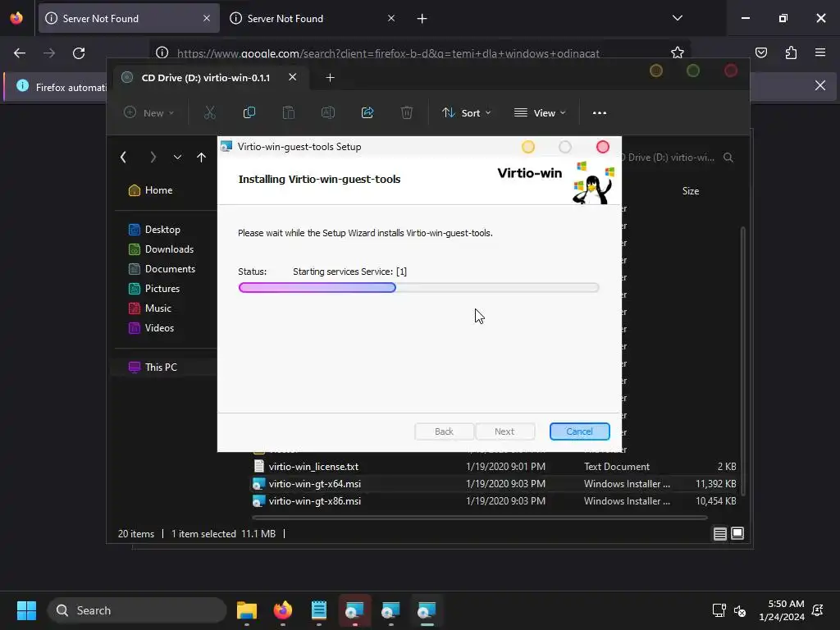This screenshot has height=630, width=840.
Task: Select virtio-win-gt-x86.msi file
Action: point(314,501)
